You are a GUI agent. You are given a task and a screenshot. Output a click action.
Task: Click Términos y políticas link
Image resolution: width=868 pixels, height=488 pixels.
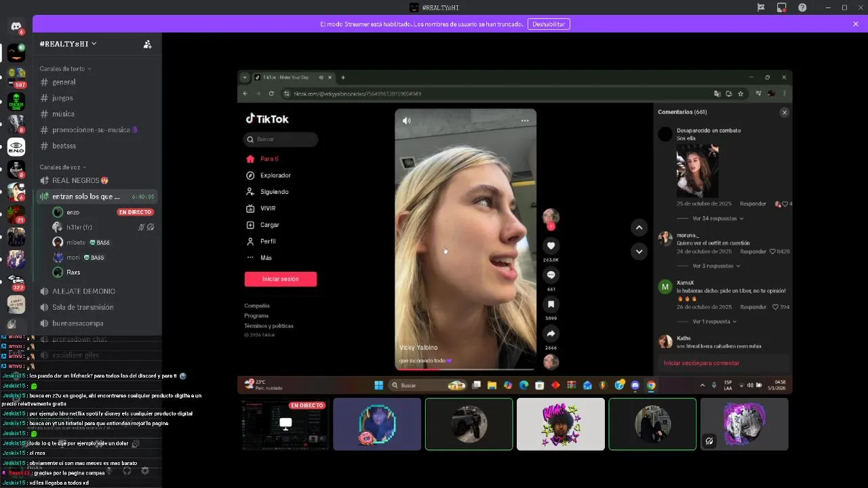(x=269, y=326)
